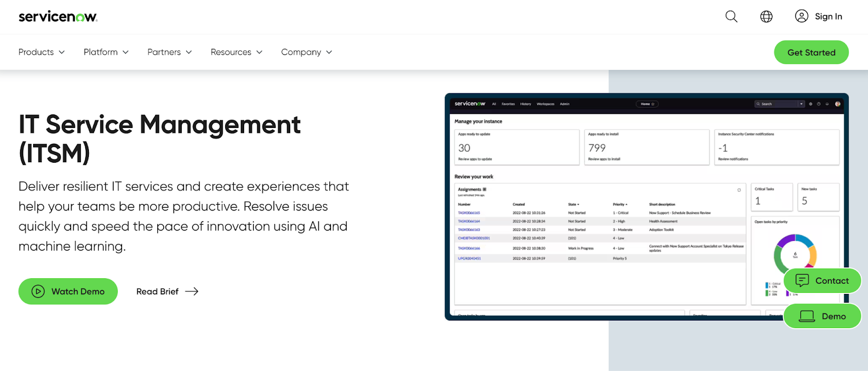Open the Partners menu
Image resolution: width=868 pixels, height=371 pixels.
coord(170,52)
